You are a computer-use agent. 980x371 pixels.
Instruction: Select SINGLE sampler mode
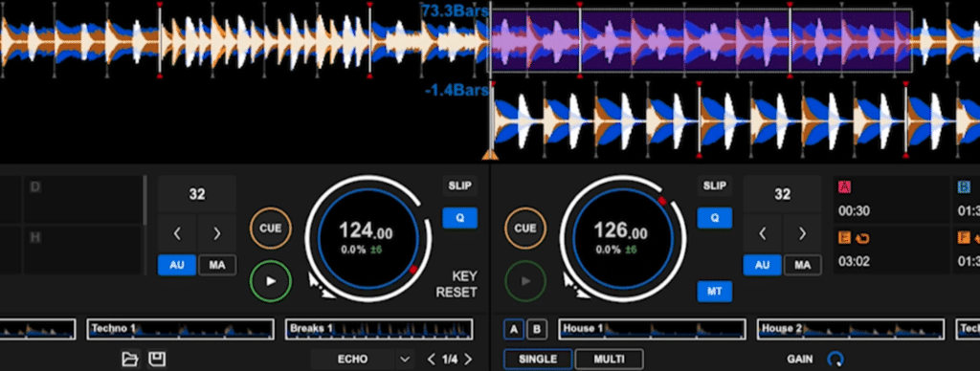point(538,360)
